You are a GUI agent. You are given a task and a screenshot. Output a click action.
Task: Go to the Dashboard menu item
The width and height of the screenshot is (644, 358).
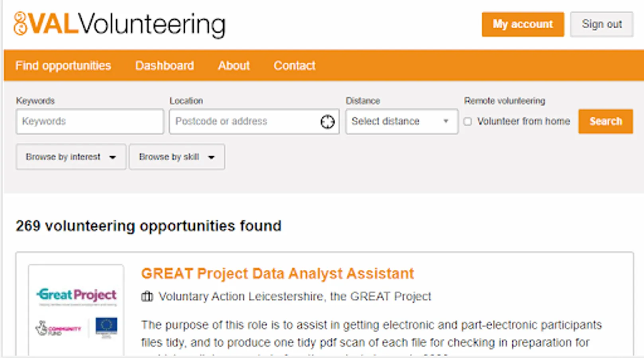[164, 66]
